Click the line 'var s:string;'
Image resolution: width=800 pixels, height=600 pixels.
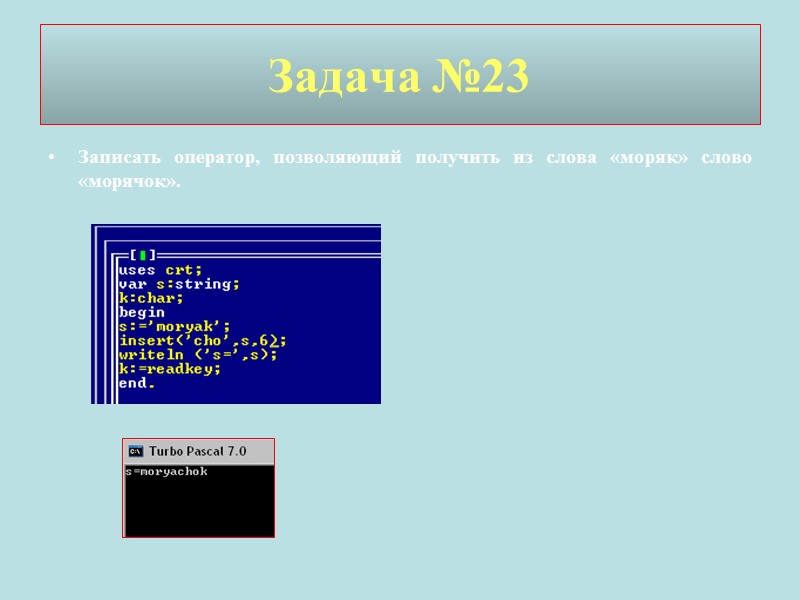pos(179,284)
